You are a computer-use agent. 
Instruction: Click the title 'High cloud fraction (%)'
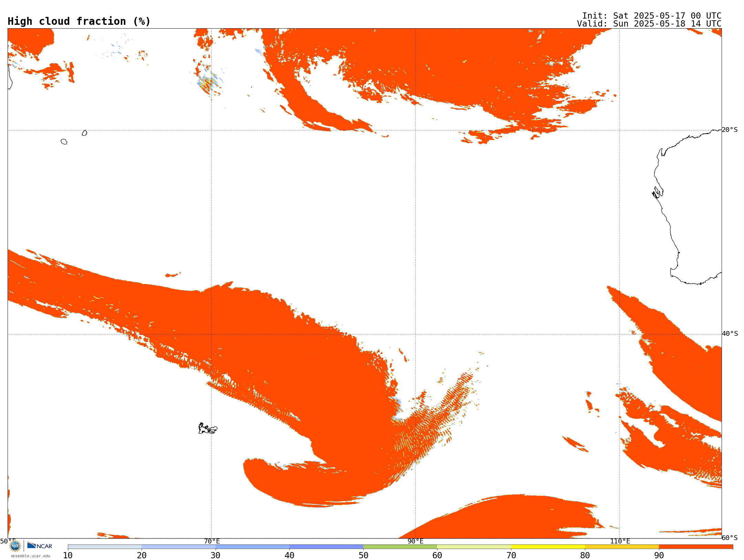point(79,21)
